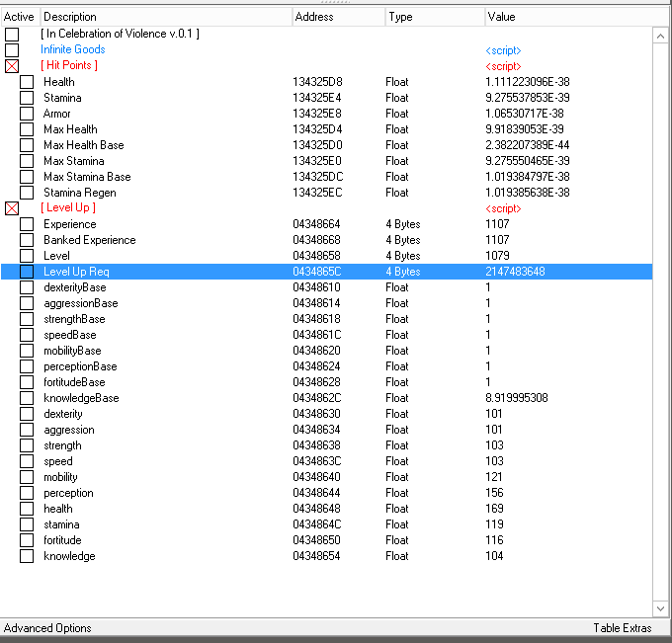Click the Description column header
This screenshot has height=643, width=672.
click(x=166, y=17)
